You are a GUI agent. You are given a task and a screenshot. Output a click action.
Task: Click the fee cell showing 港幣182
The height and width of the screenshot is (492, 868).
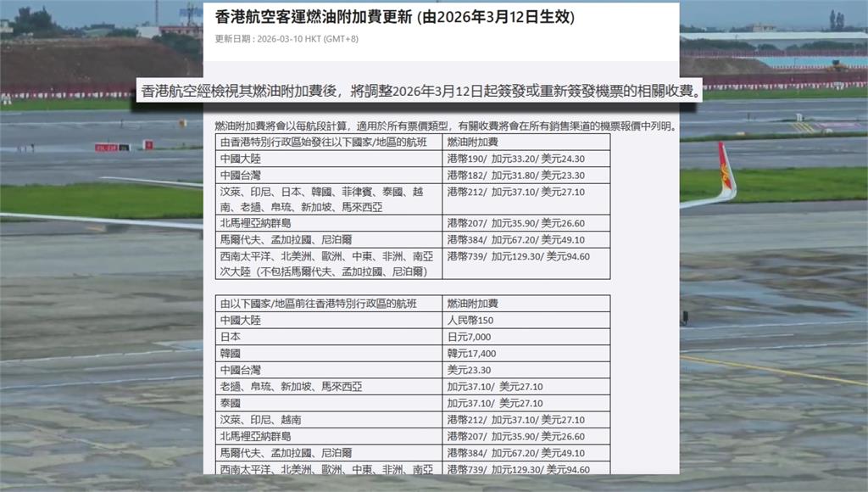[x=515, y=176]
